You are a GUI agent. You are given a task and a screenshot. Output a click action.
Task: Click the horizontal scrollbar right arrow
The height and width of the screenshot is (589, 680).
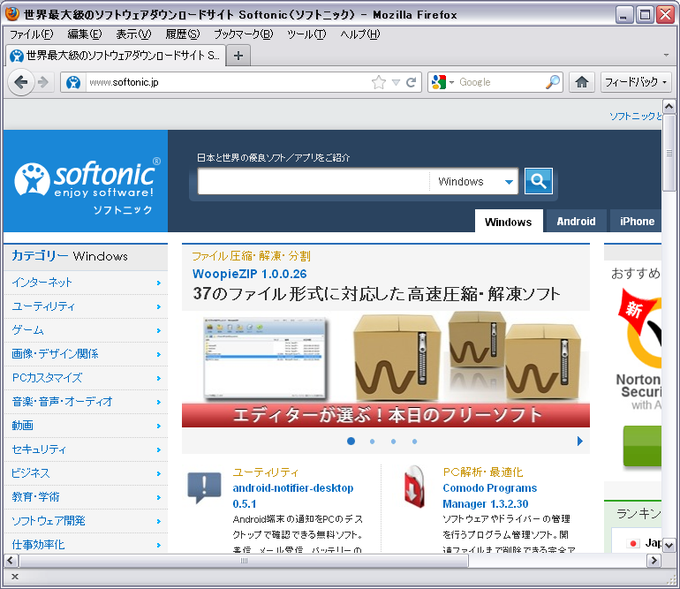click(x=654, y=560)
